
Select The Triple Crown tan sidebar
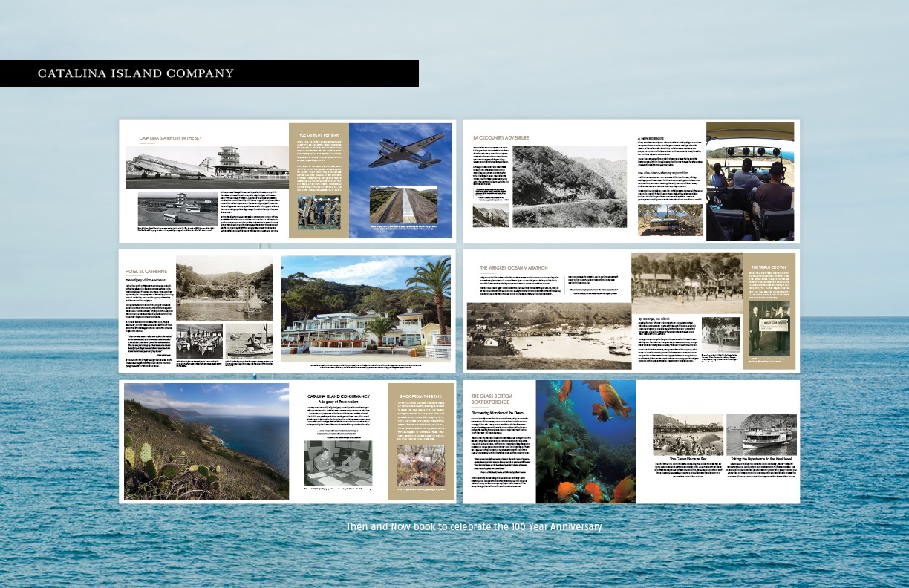(x=771, y=311)
